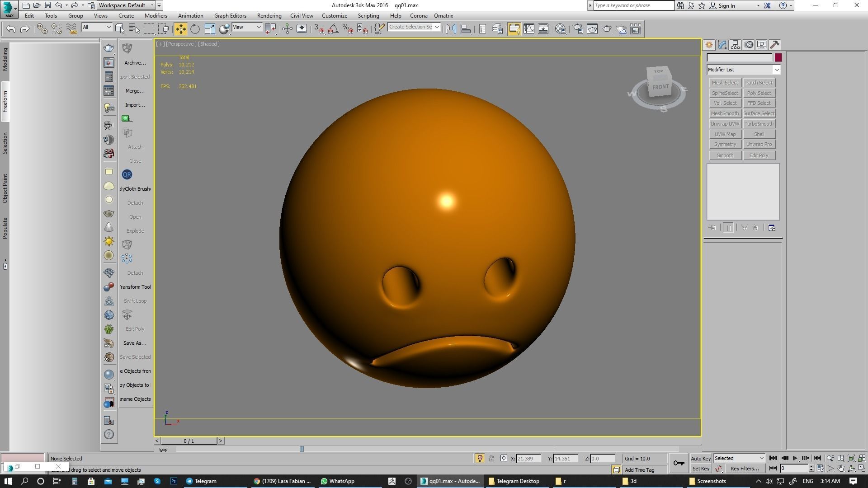Screen dimensions: 868x488
Task: Open file with folder icon in title bar
Action: 37,5
